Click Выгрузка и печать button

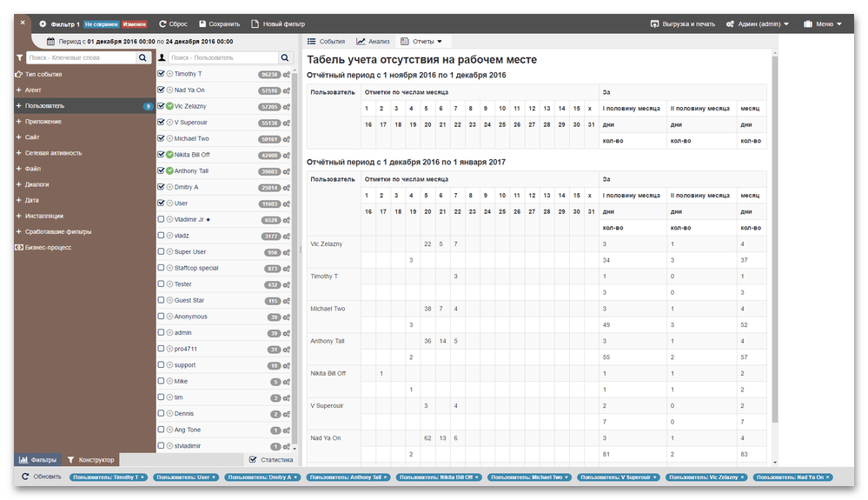pos(683,23)
